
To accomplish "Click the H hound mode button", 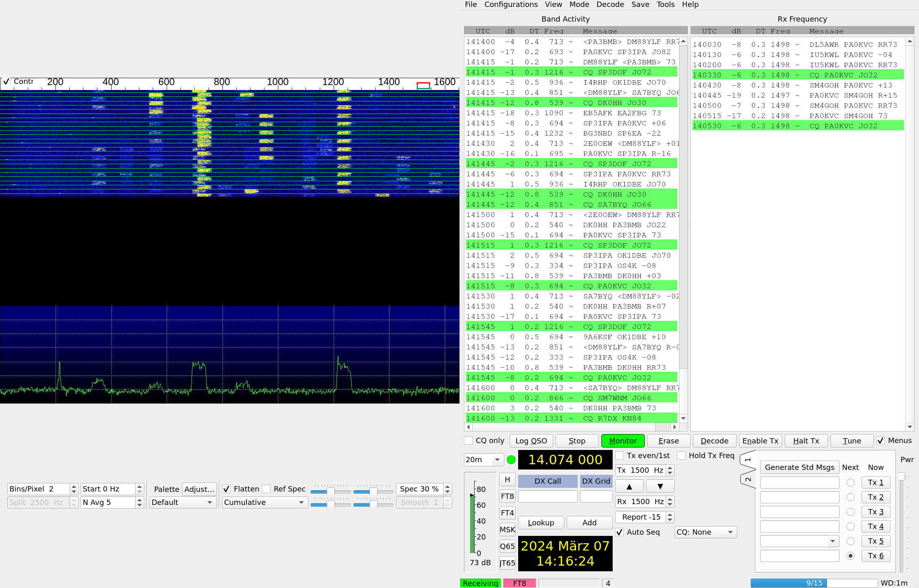I will coord(507,480).
